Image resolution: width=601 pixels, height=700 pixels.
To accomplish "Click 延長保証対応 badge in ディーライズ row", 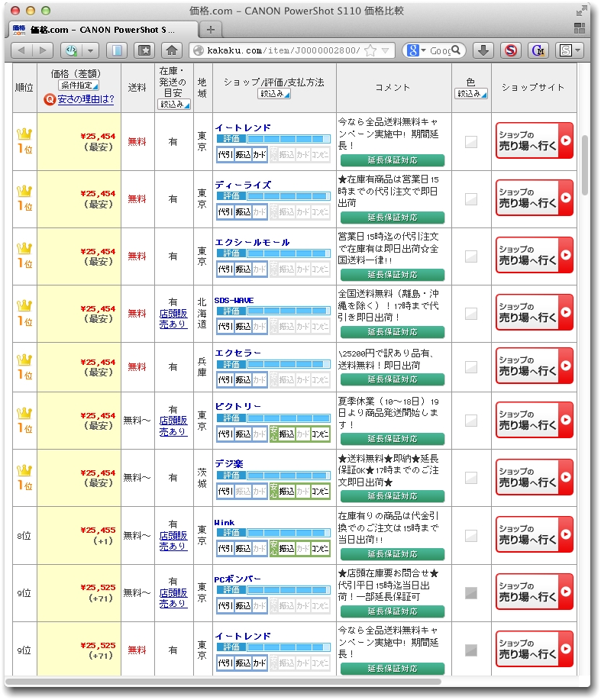I will (x=393, y=218).
